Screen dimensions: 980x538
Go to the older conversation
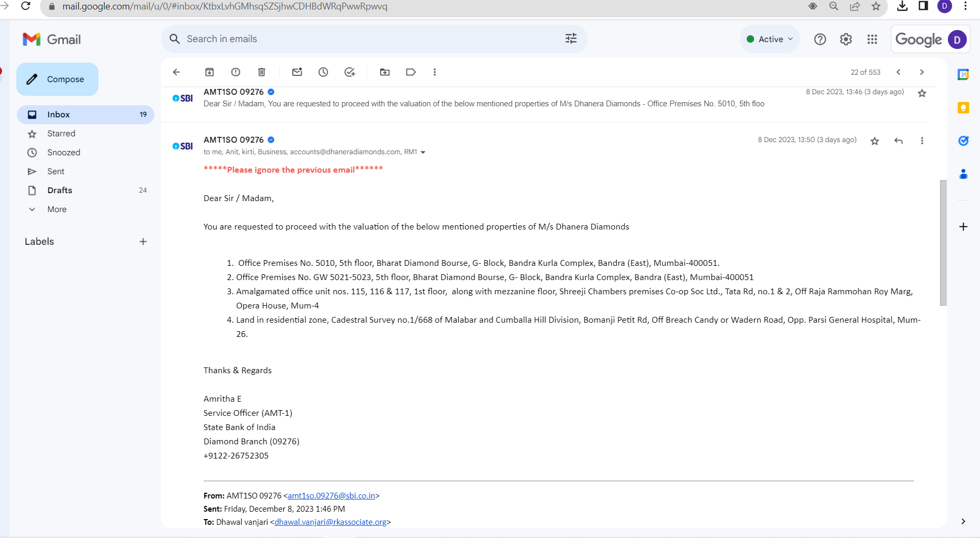pos(922,72)
